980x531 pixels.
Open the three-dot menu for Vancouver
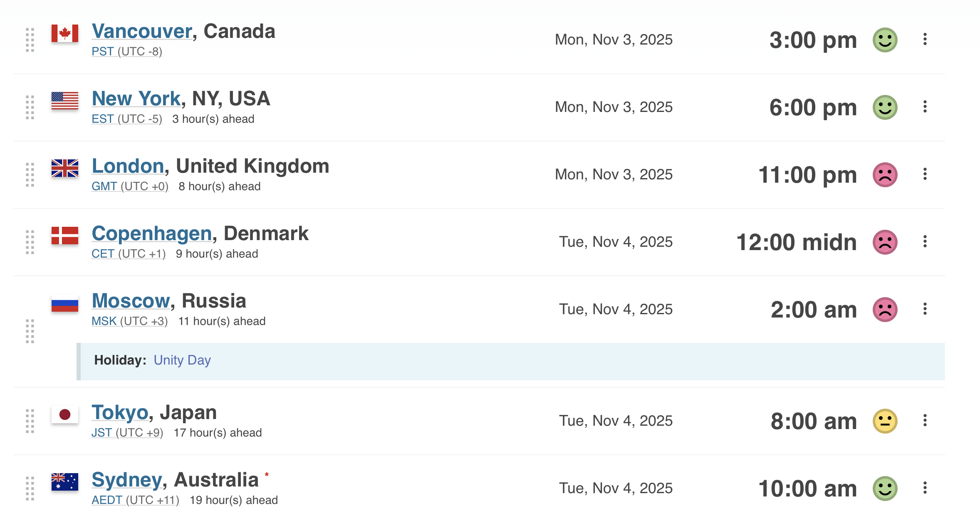(925, 40)
